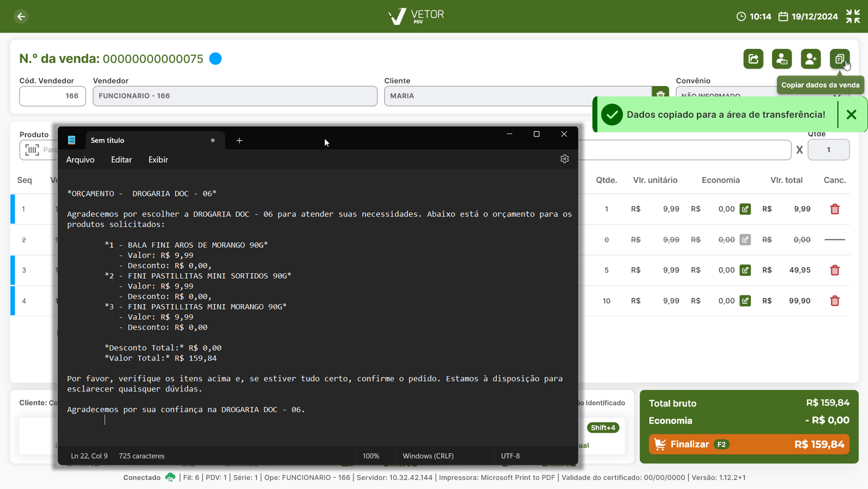Delete the item with total R$ 99,90
Screen dimensions: 868x489
[835, 301]
